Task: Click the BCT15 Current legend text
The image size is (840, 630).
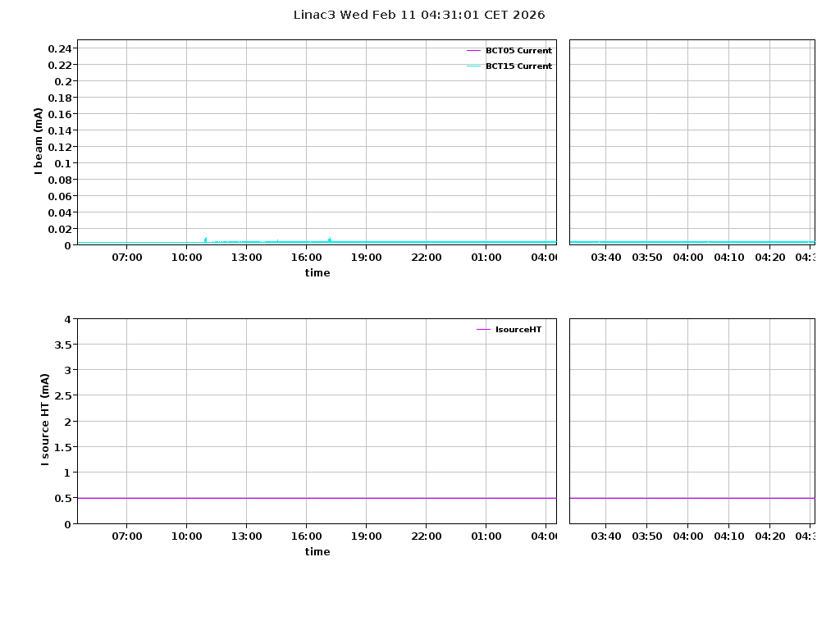Action: [518, 66]
